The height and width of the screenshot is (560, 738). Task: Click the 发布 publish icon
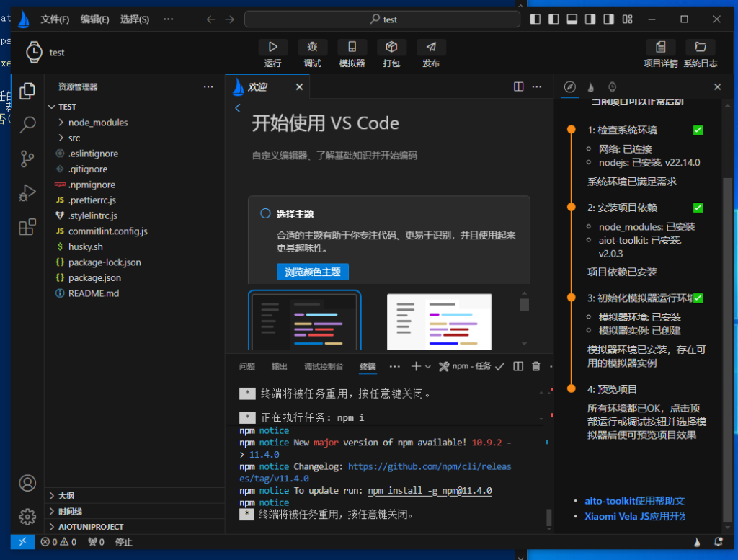click(x=431, y=47)
